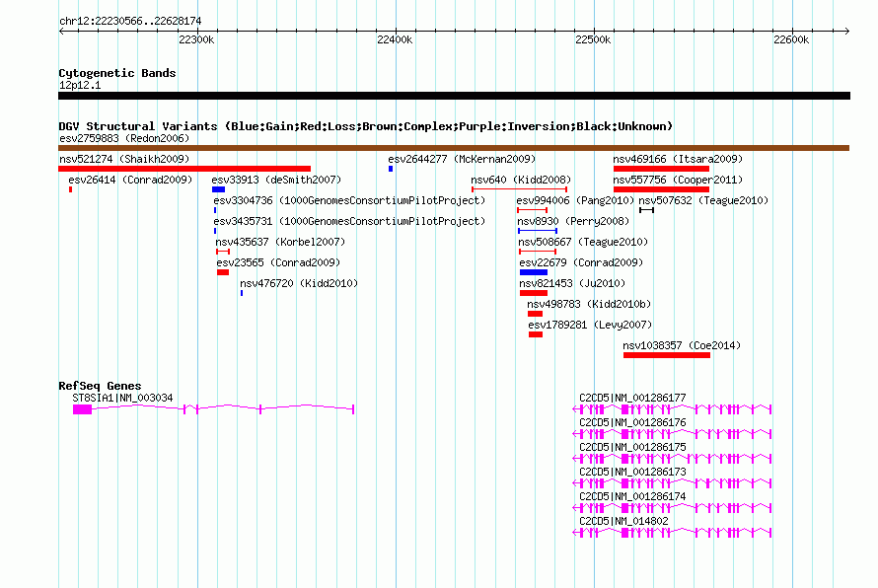This screenshot has width=878, height=588.
Task: Click the blue nsv8930 gain span line
Action: 538,231
